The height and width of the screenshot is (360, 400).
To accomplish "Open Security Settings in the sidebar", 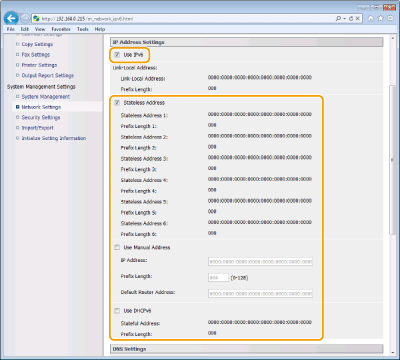I will coord(41,117).
